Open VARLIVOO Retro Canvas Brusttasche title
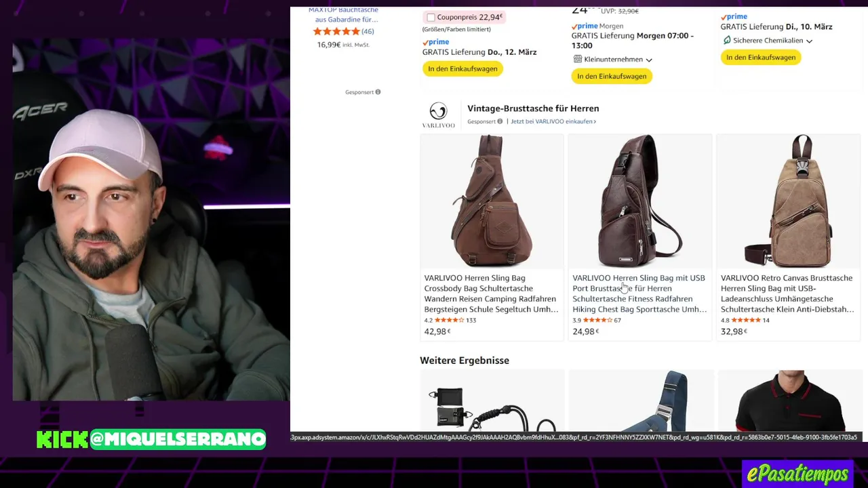 coord(787,293)
